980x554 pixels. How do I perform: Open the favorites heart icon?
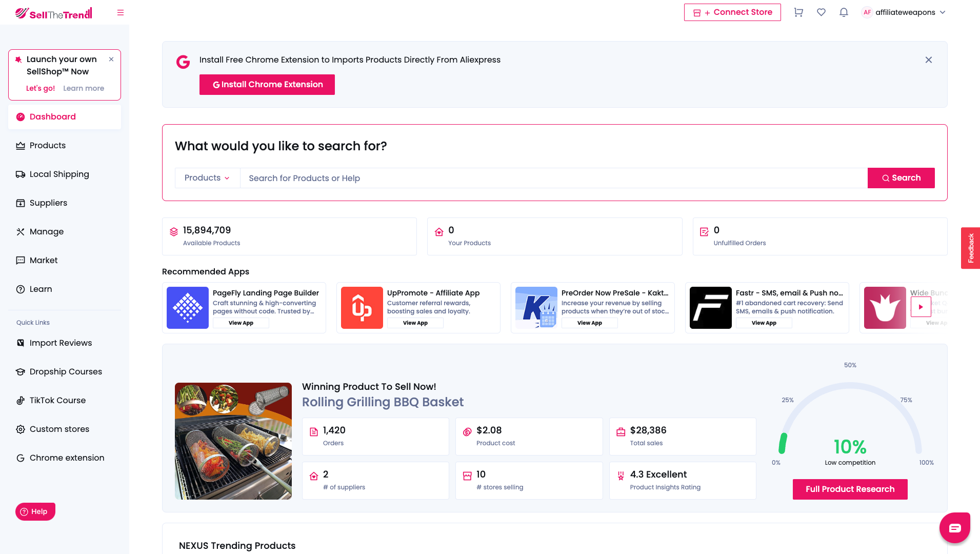coord(821,12)
